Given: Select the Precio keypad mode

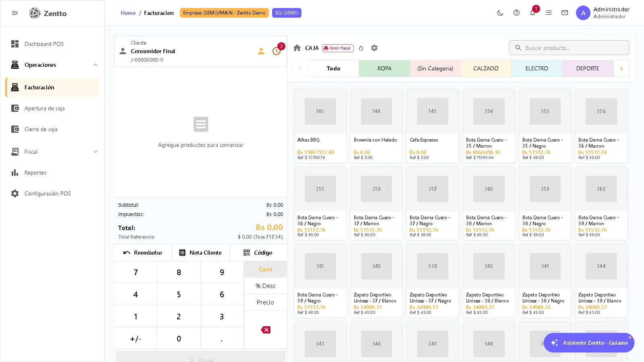Looking at the screenshot, I should tap(265, 302).
